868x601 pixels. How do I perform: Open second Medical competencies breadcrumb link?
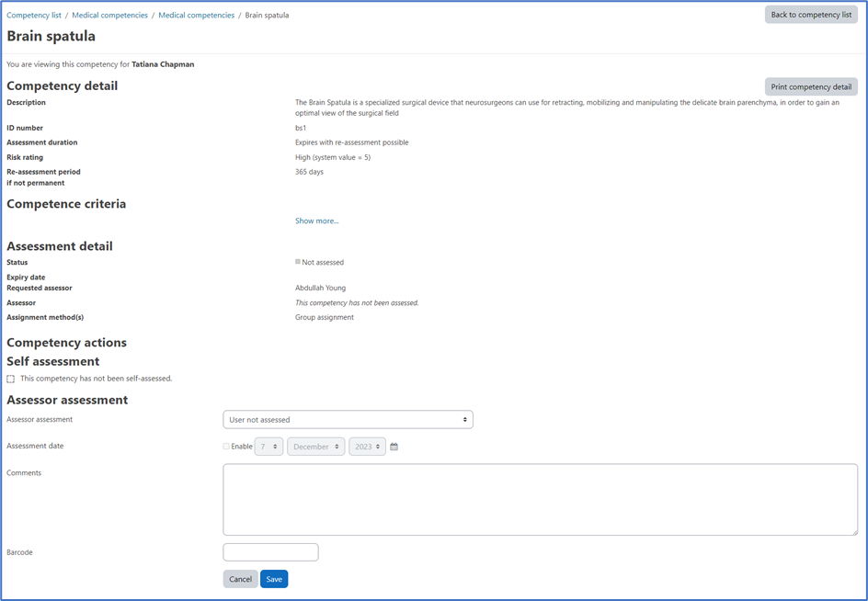(x=197, y=15)
